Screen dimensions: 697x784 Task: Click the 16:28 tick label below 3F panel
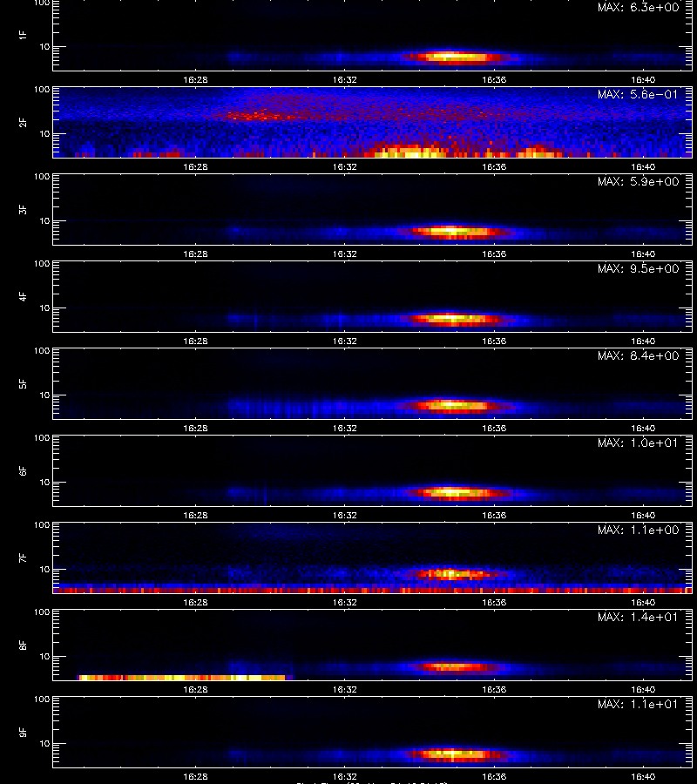(195, 253)
